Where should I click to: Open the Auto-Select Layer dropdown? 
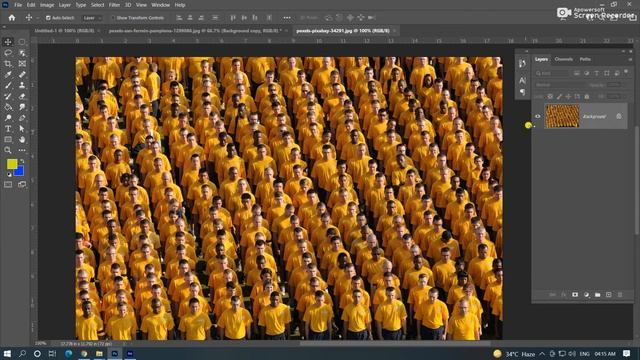91,18
